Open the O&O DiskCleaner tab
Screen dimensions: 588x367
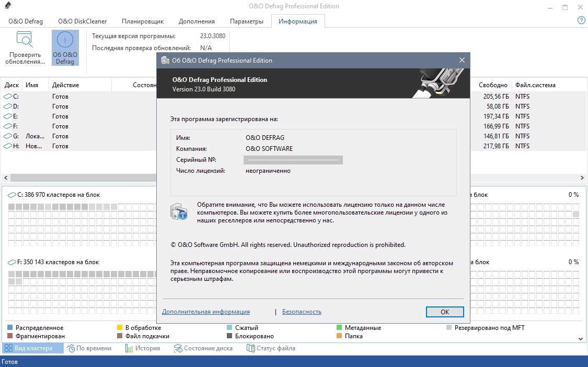[83, 21]
